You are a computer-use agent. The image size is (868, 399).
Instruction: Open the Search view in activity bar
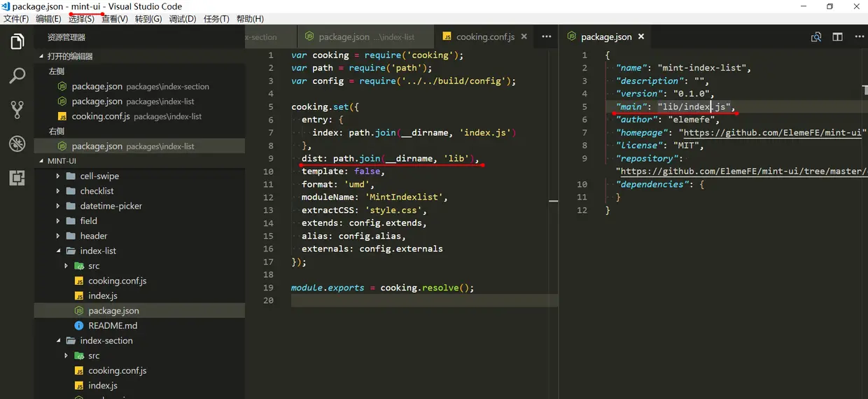[x=17, y=76]
